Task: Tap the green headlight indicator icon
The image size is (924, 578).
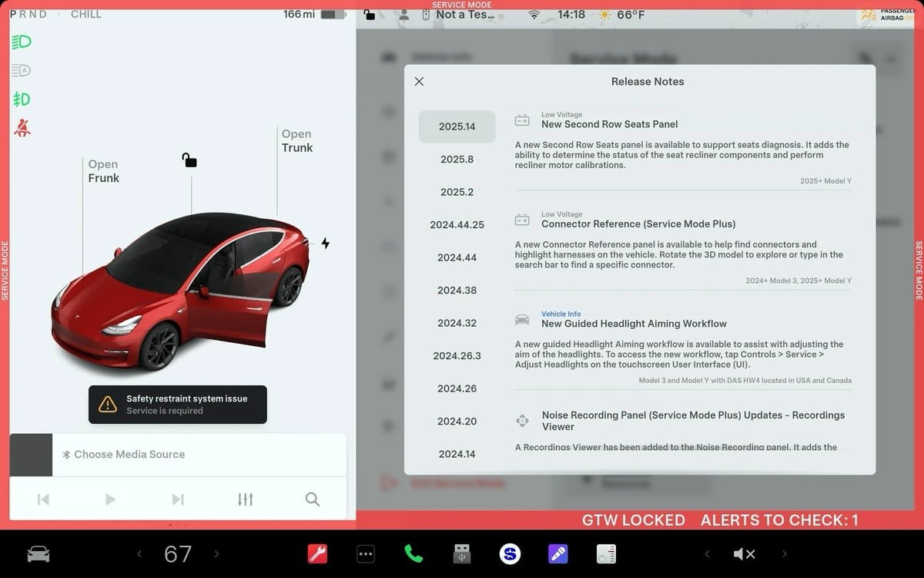Action: 22,42
